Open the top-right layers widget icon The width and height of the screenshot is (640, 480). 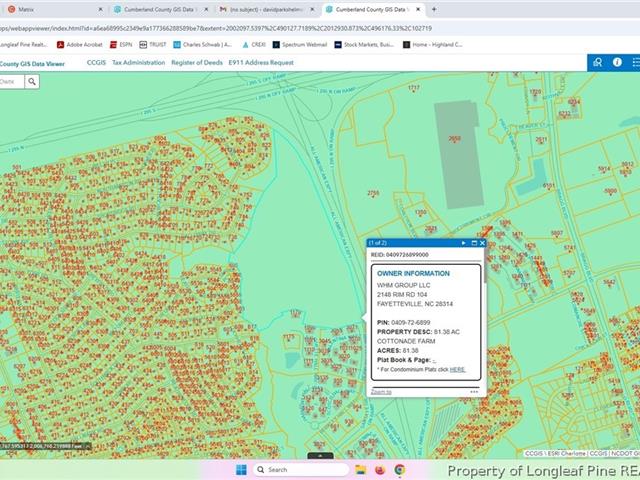597,62
